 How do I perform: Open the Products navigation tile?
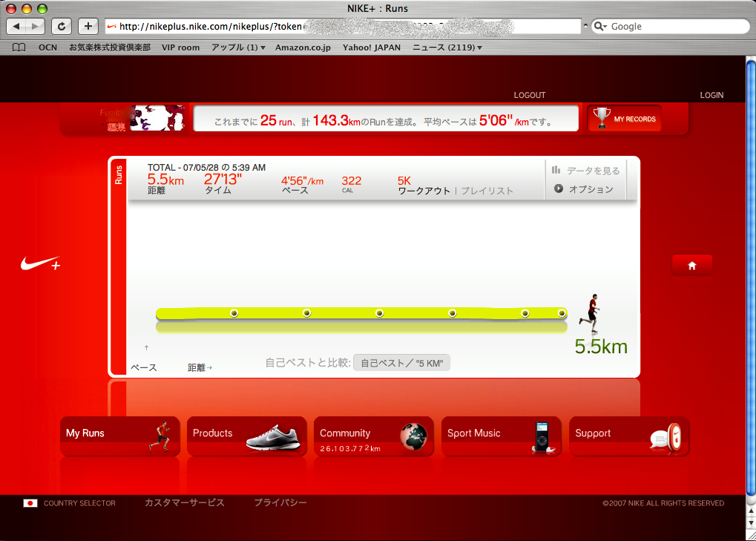pyautogui.click(x=247, y=436)
